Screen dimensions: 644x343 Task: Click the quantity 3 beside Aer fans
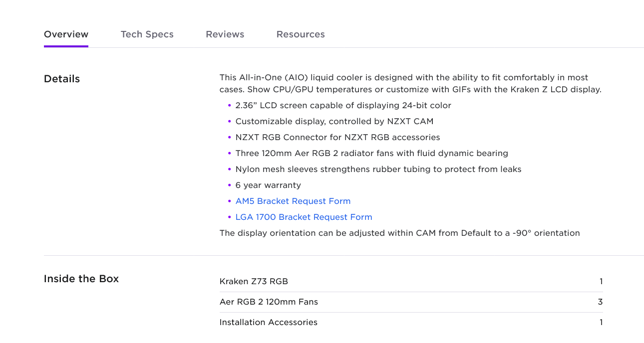point(600,302)
